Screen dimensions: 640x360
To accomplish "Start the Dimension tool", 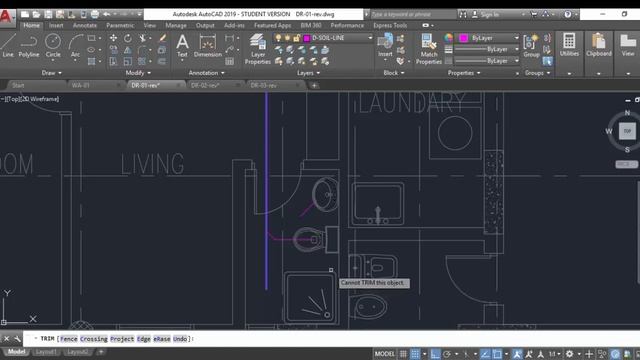I will (x=207, y=45).
